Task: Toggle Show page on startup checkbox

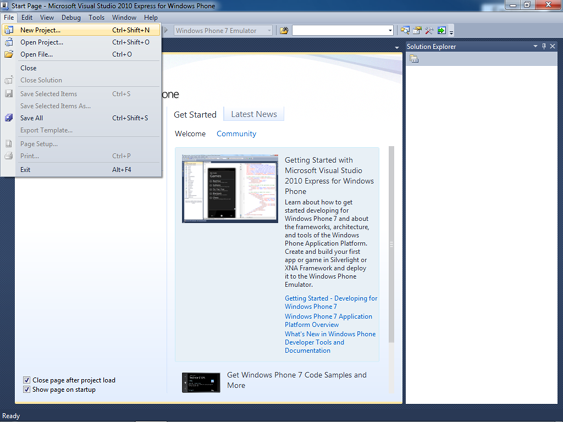Action: coord(27,389)
